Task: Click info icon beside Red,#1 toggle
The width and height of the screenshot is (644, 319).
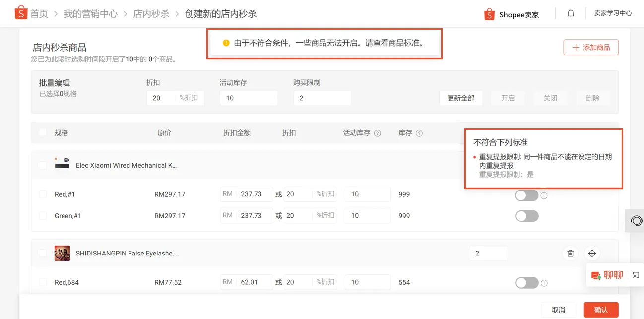Action: 544,195
